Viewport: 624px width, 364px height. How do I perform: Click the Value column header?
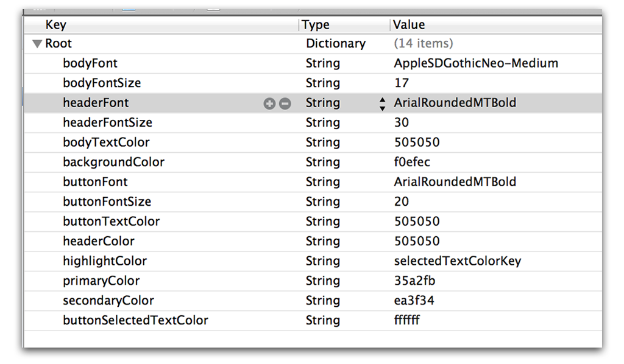click(409, 25)
